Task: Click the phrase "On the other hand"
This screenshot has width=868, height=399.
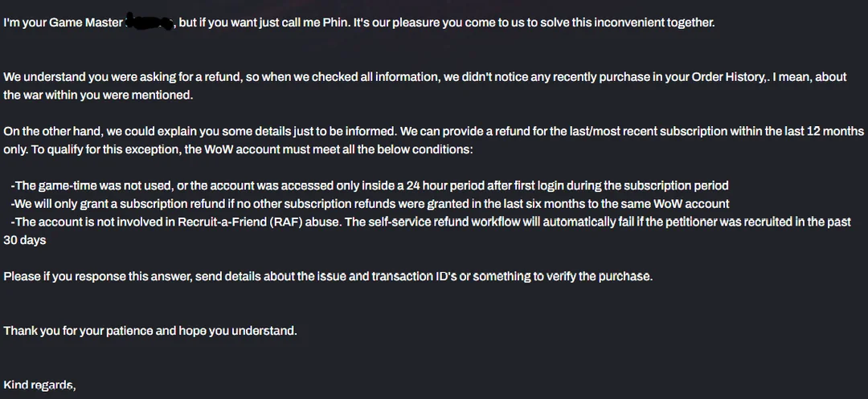Action: click(53, 131)
